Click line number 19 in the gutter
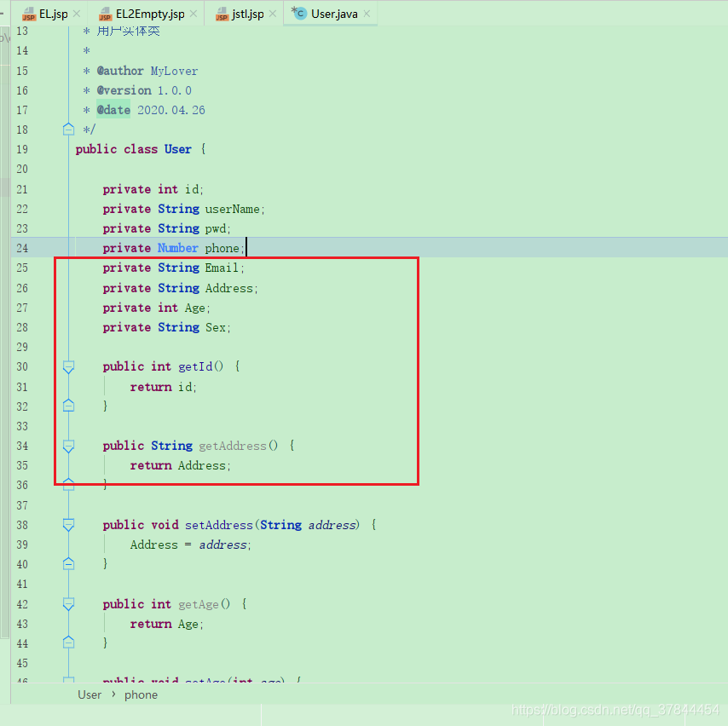The width and height of the screenshot is (728, 726). (x=22, y=149)
